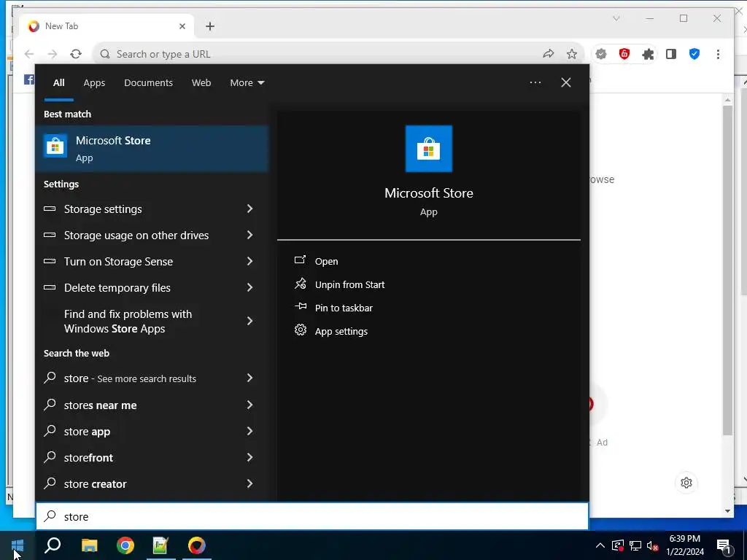
Task: Bookmark this page with star icon
Action: coord(572,54)
